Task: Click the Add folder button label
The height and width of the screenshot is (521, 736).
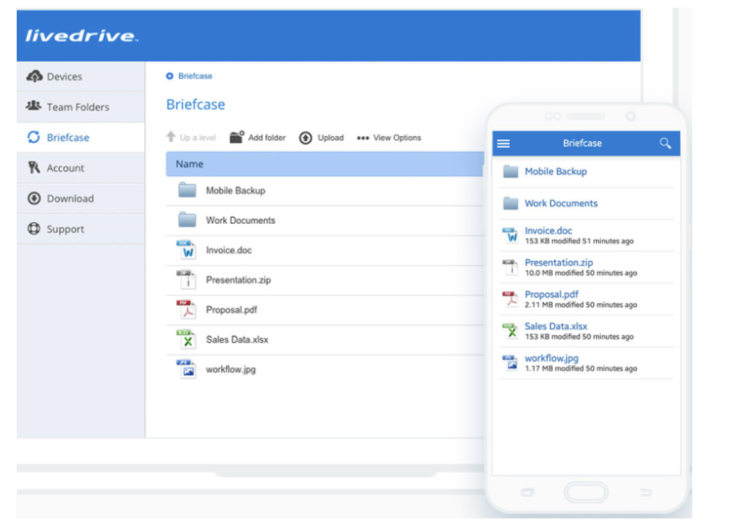Action: click(x=267, y=138)
